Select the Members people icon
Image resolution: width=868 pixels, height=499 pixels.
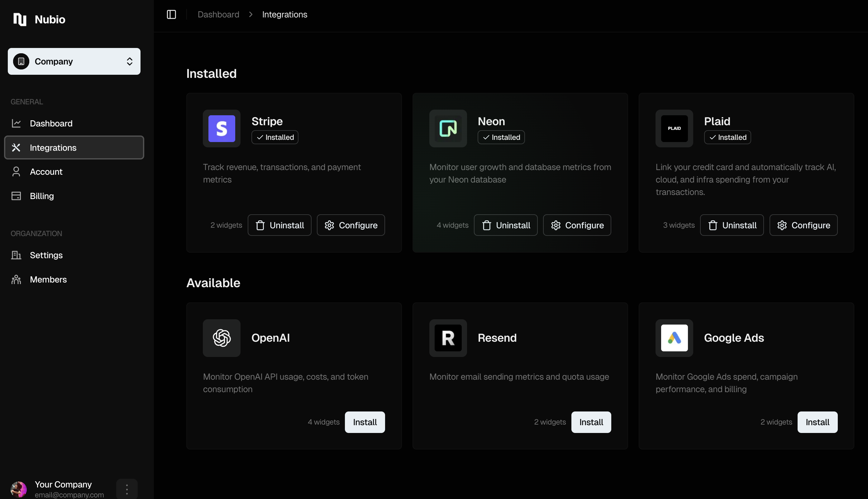coord(17,279)
